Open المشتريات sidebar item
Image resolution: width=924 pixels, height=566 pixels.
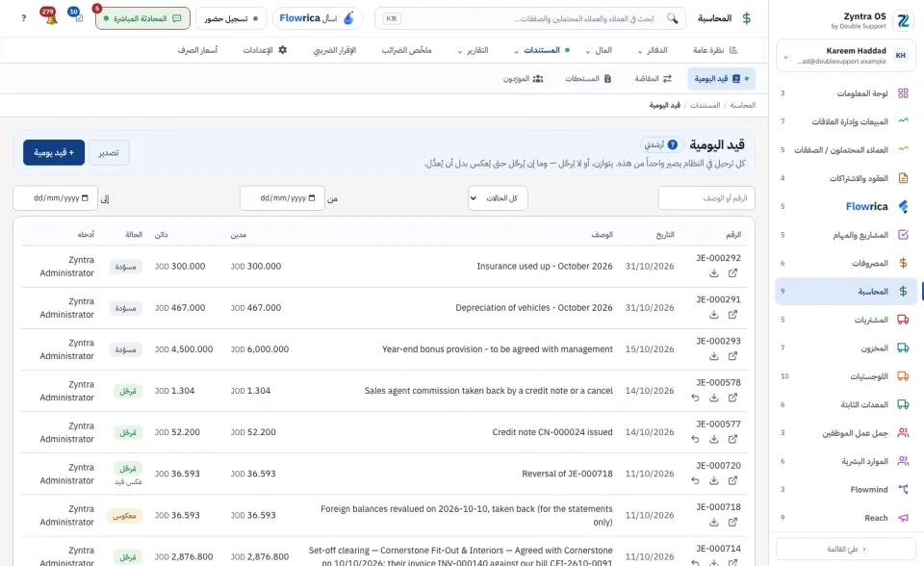point(846,320)
